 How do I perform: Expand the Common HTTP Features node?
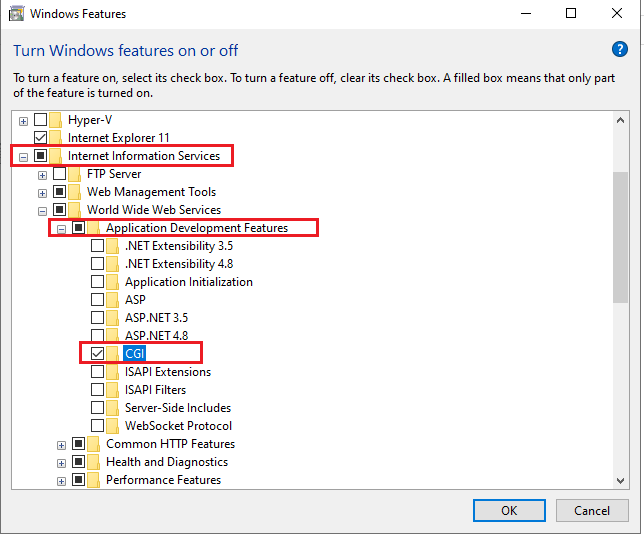tap(61, 445)
